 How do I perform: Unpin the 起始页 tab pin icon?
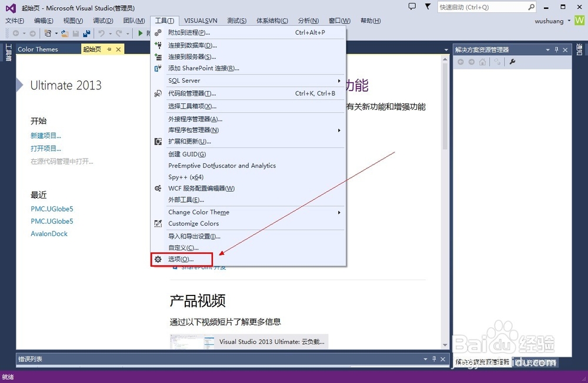pyautogui.click(x=108, y=49)
